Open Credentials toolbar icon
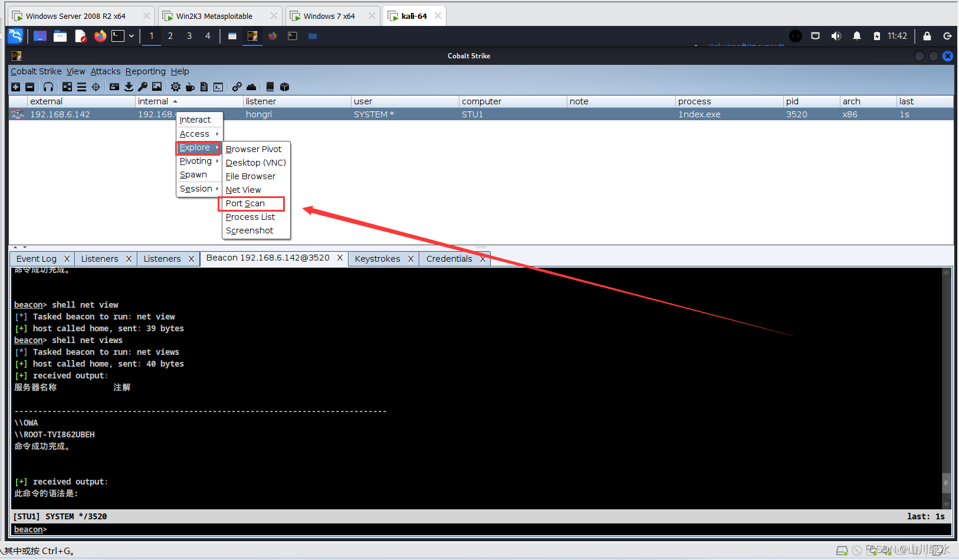Image resolution: width=959 pixels, height=560 pixels. tap(114, 87)
